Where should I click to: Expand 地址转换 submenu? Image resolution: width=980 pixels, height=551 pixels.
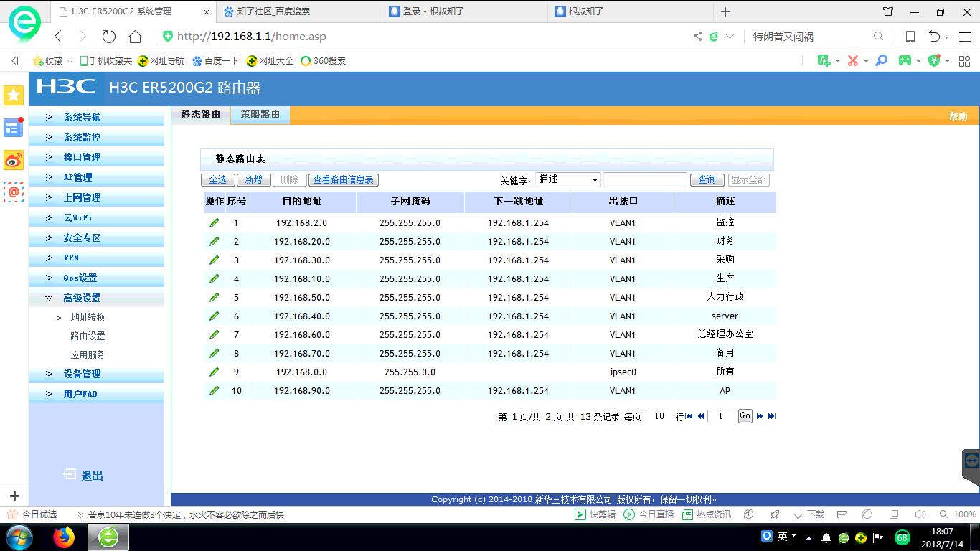coord(88,317)
